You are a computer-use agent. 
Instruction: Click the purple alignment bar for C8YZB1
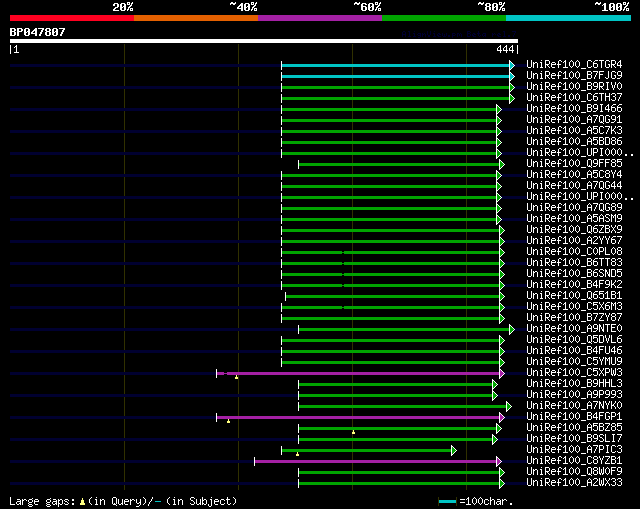[376, 462]
